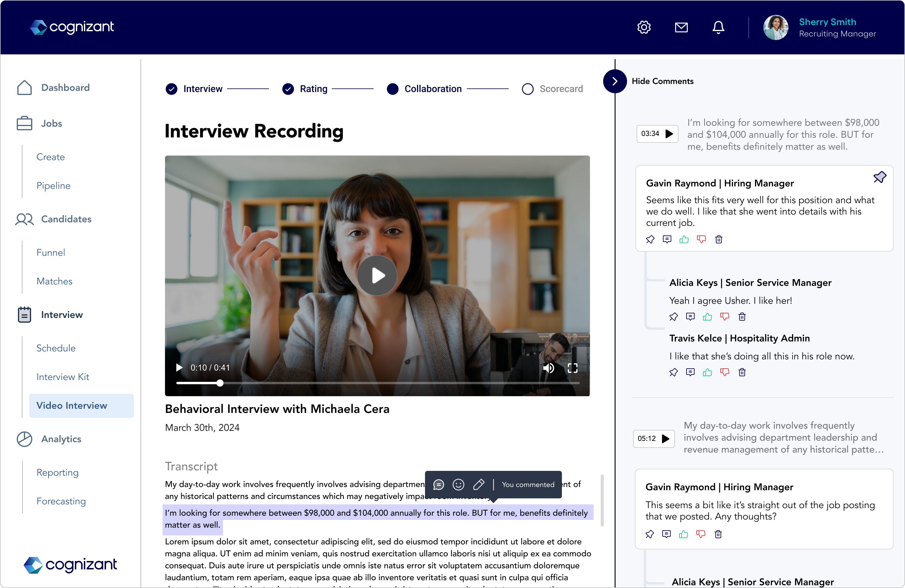Click the pencil edit icon in transcript popup
905x588 pixels.
click(x=479, y=485)
